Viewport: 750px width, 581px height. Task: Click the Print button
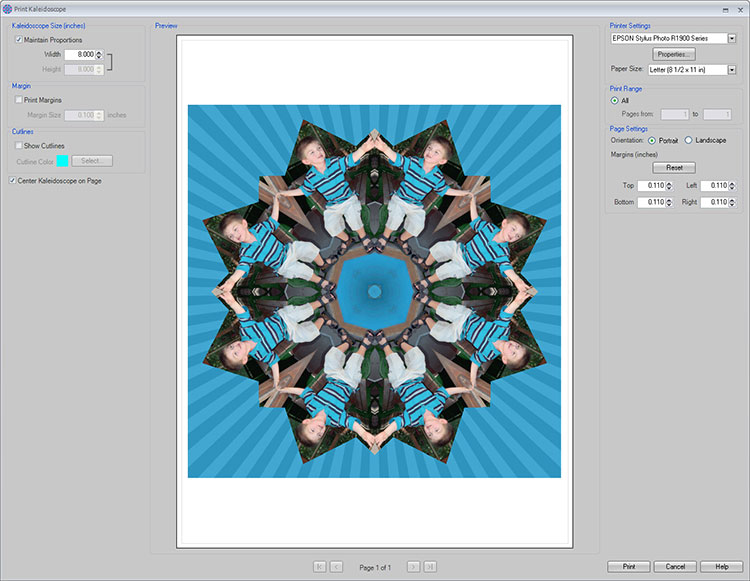tap(629, 567)
